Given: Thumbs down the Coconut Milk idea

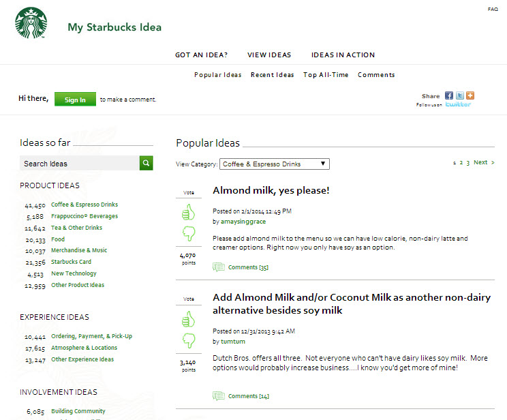Looking at the screenshot, I should click(x=189, y=340).
